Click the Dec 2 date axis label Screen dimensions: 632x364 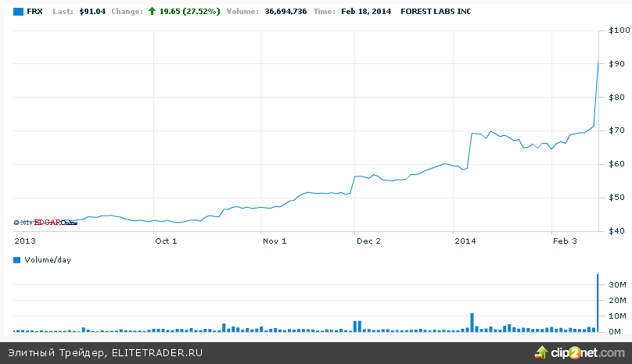point(368,241)
